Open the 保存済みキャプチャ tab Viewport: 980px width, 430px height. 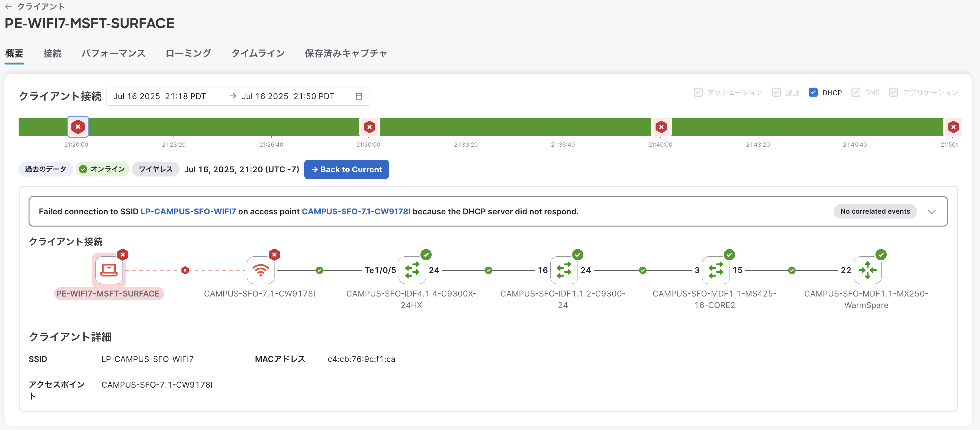pyautogui.click(x=345, y=53)
